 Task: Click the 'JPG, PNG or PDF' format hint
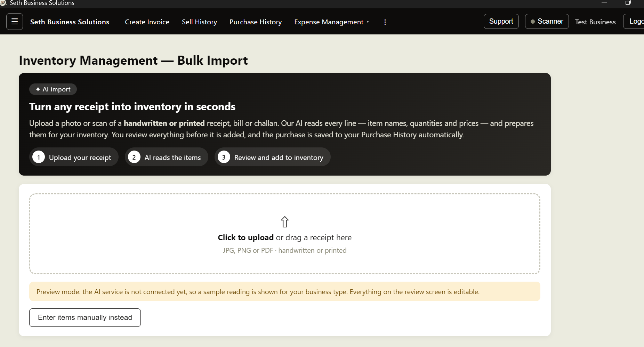285,250
